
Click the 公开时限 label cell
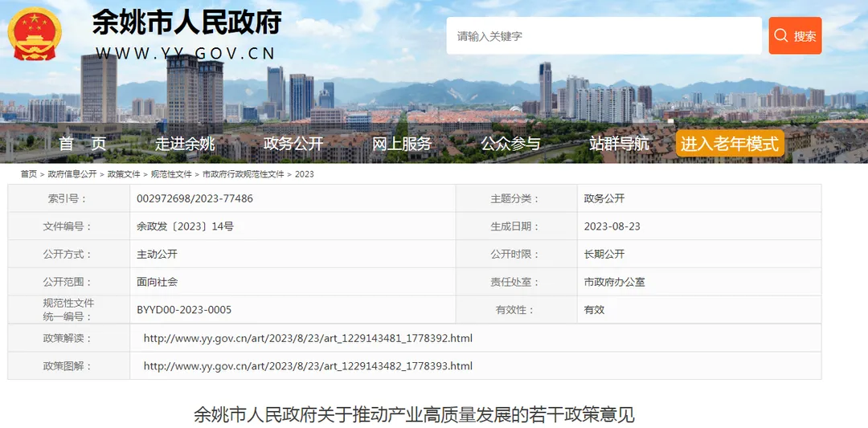[517, 255]
